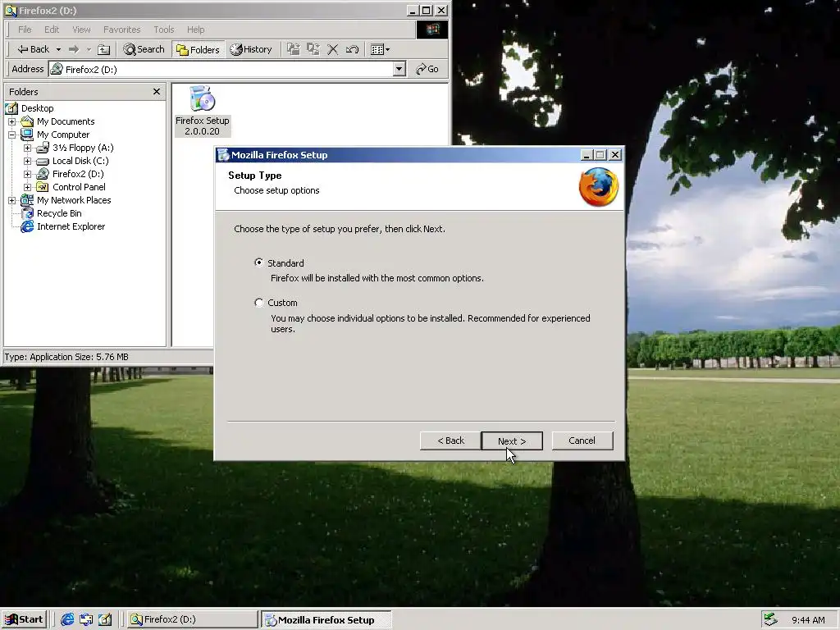
Task: Open the View menu in Explorer
Action: 81,30
